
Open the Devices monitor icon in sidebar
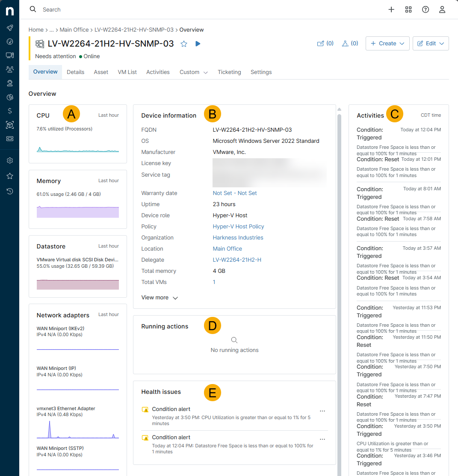10,55
